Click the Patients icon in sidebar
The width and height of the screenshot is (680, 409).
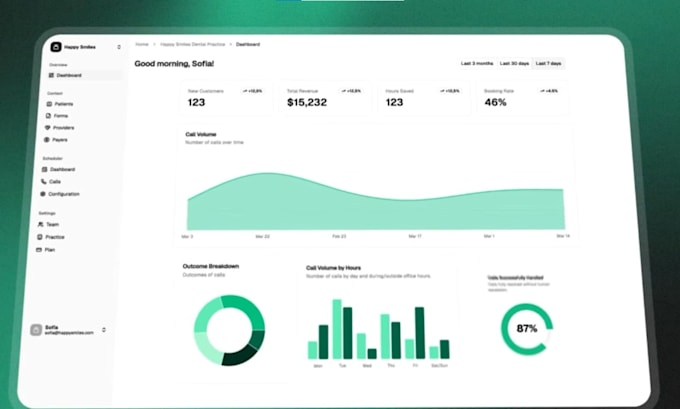tap(49, 104)
